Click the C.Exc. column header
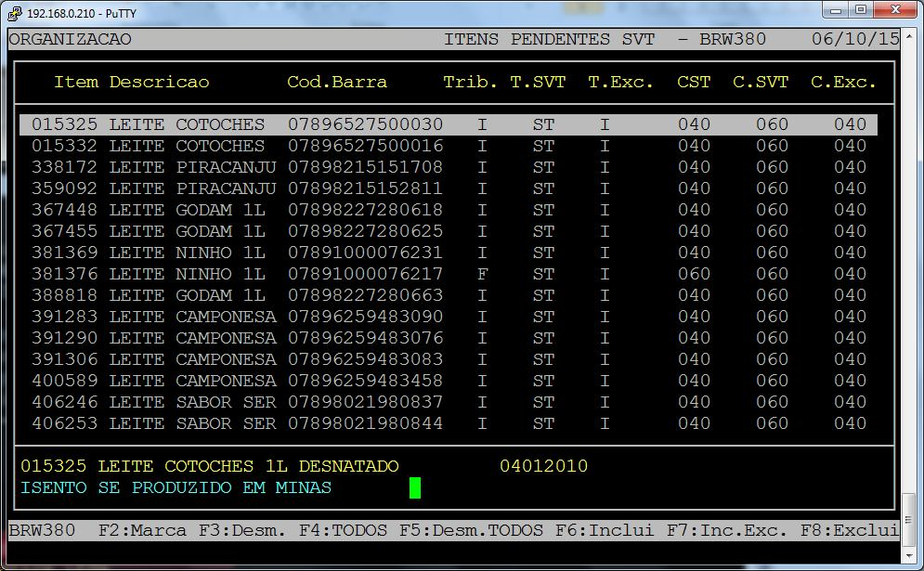The width and height of the screenshot is (924, 571). (x=843, y=82)
